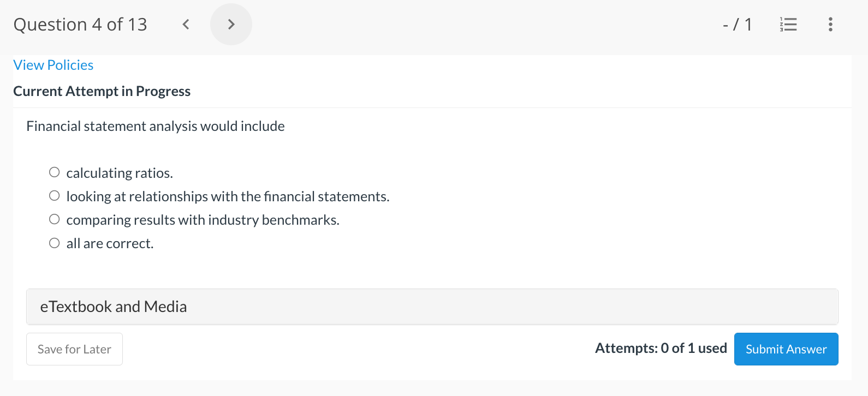Click the 'Question 4 of 13' header

click(x=80, y=24)
